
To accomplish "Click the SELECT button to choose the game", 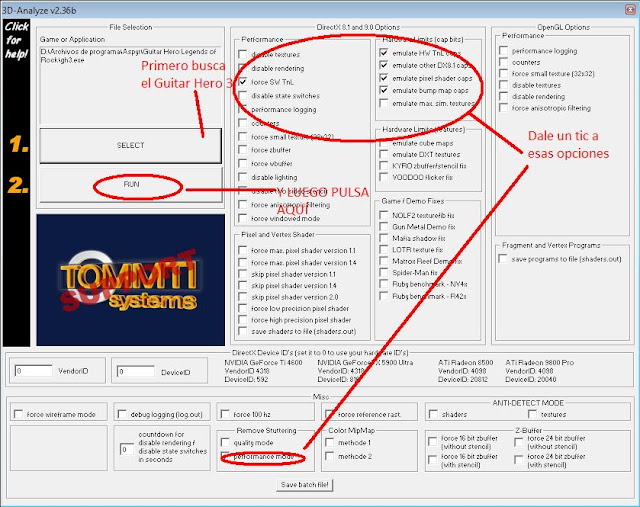I will [x=131, y=145].
